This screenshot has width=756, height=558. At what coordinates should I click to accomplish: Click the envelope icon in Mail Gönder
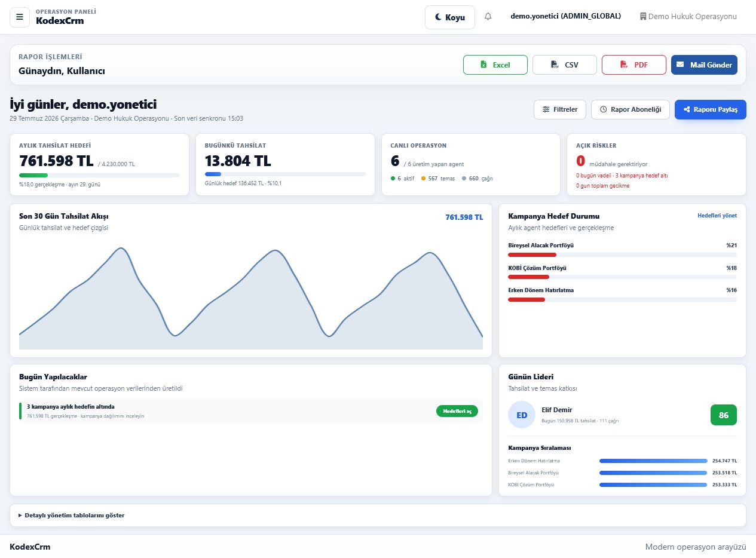click(x=680, y=65)
